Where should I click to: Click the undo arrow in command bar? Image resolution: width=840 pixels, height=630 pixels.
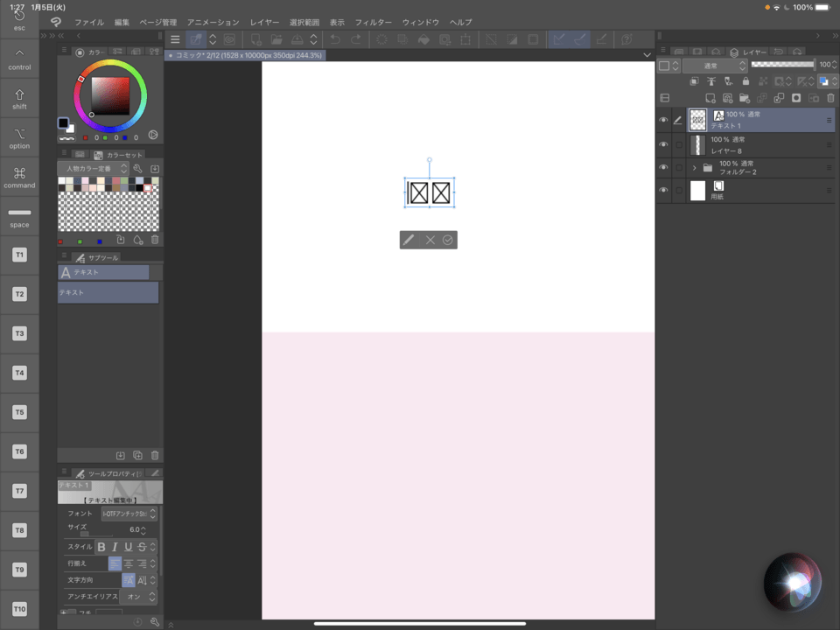[335, 39]
